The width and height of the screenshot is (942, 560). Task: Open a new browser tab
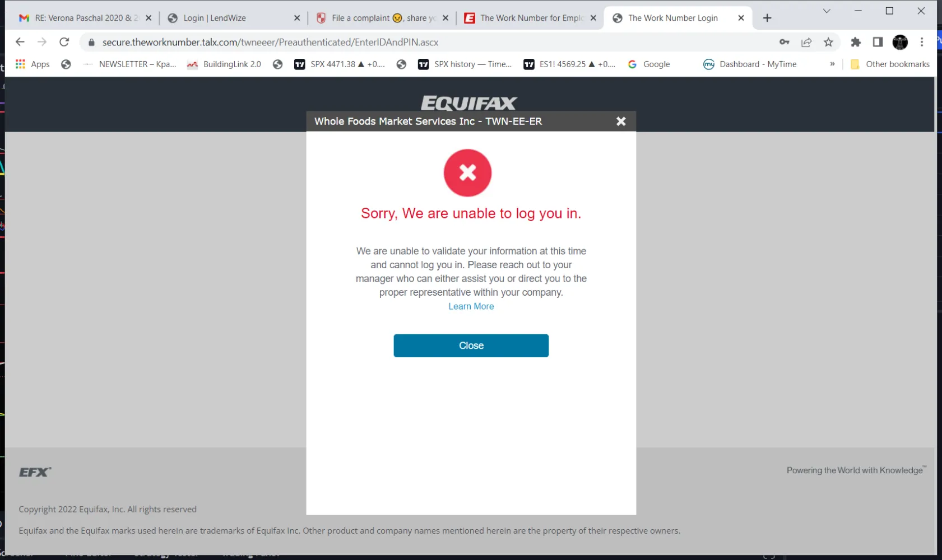coord(767,18)
